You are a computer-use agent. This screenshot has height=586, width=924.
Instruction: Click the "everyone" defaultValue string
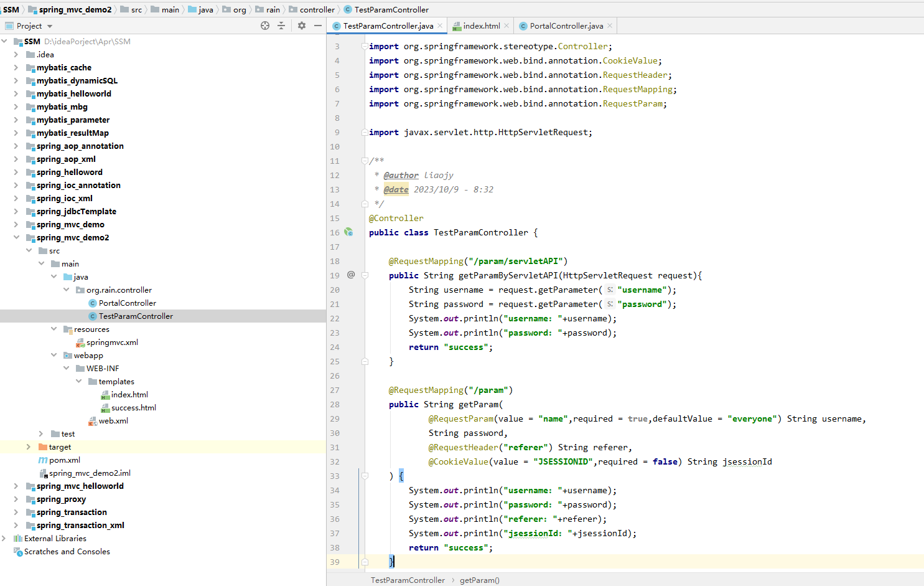click(x=752, y=418)
